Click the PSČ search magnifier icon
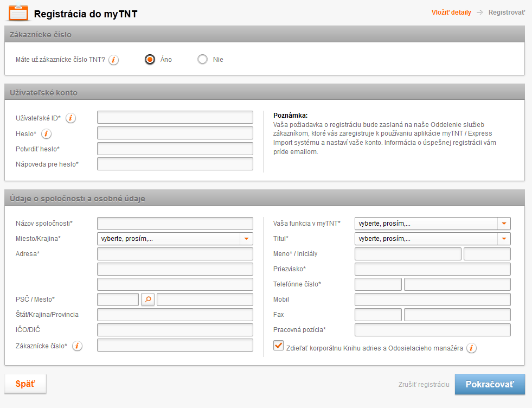This screenshot has height=408, width=532. (148, 299)
